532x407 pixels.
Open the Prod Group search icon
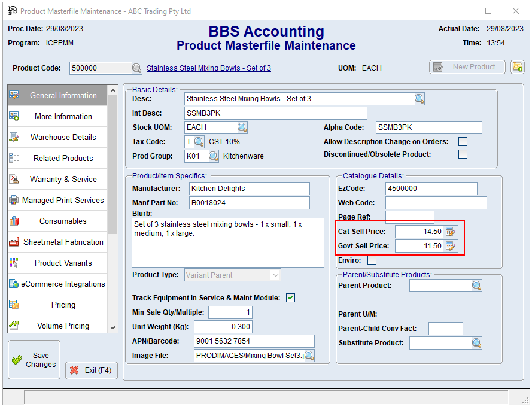pos(213,156)
